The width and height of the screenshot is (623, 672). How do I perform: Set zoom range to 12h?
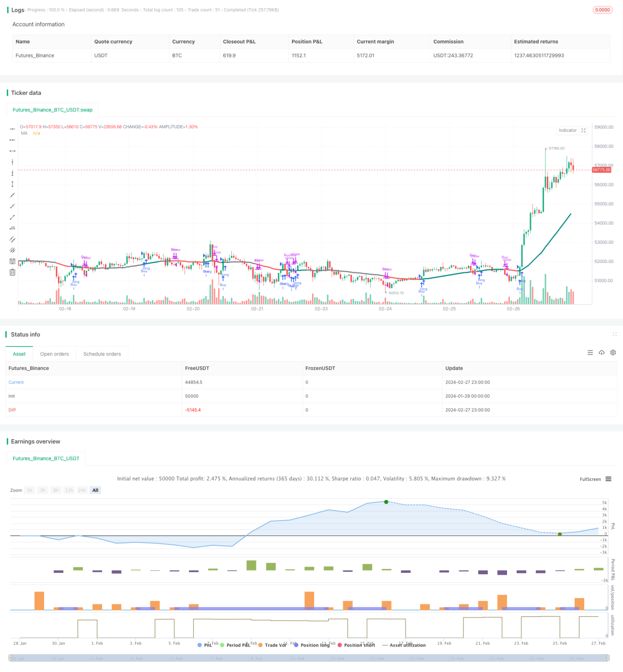[69, 490]
